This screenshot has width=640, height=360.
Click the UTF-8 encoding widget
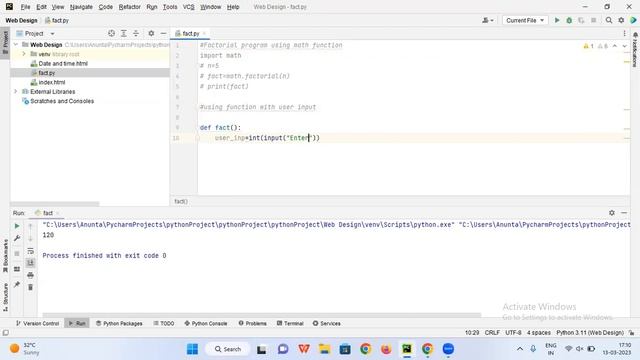513,333
